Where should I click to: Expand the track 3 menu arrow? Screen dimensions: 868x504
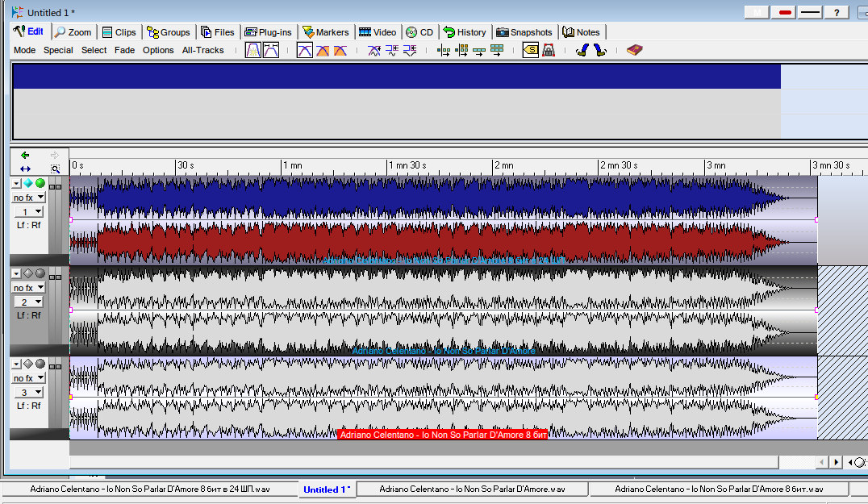pos(17,364)
